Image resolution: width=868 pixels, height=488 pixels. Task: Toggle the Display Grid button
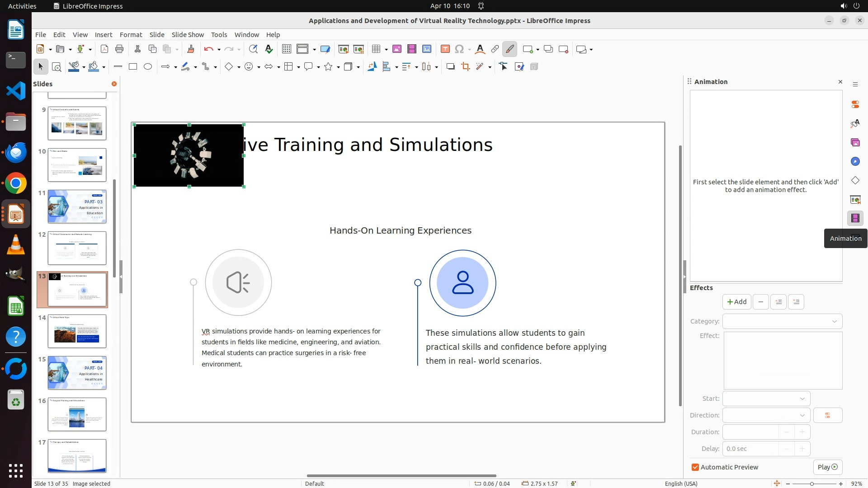click(286, 49)
